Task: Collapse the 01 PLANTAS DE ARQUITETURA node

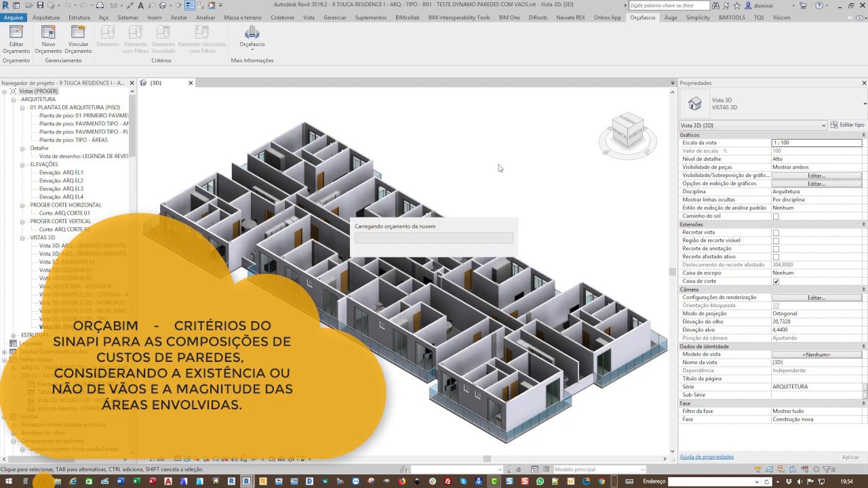Action: tap(22, 107)
